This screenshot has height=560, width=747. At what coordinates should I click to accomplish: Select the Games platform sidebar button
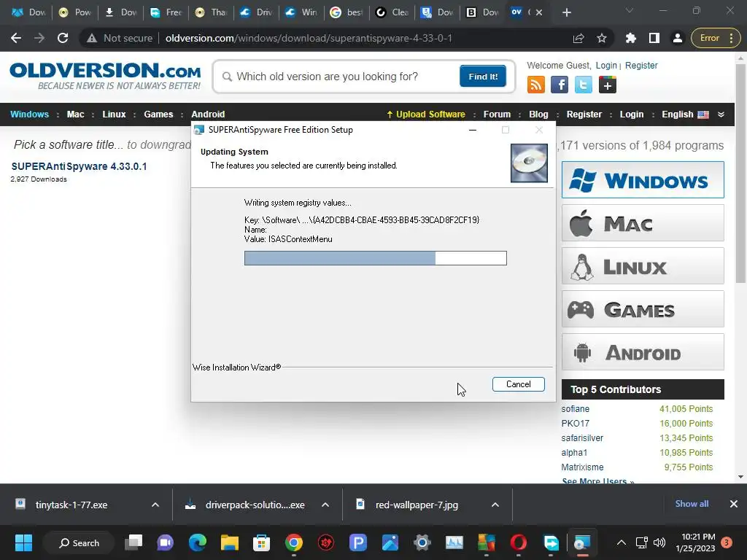point(643,309)
